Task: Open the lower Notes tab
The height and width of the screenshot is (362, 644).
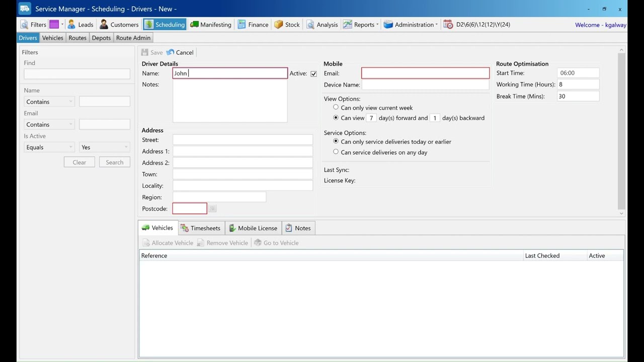Action: (x=298, y=228)
